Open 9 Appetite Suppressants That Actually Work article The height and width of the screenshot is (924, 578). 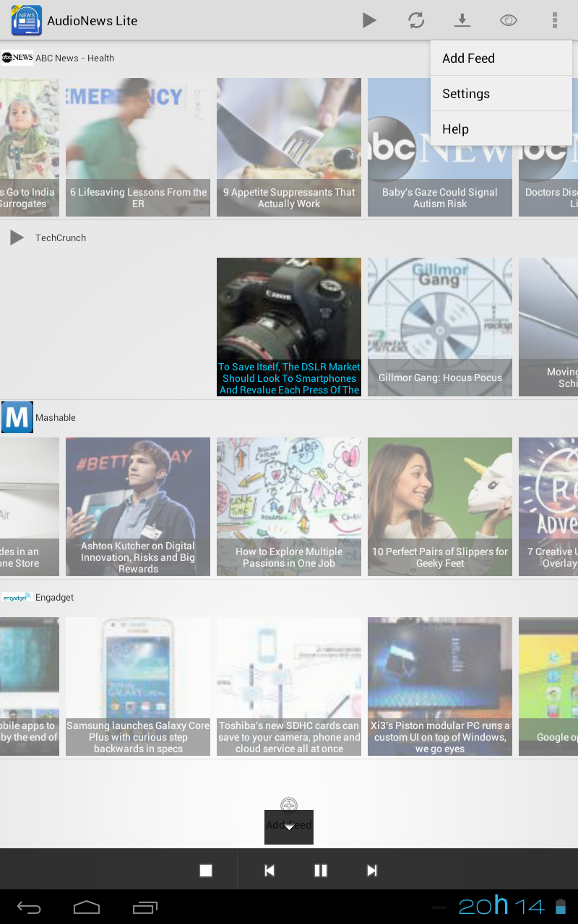pos(289,147)
